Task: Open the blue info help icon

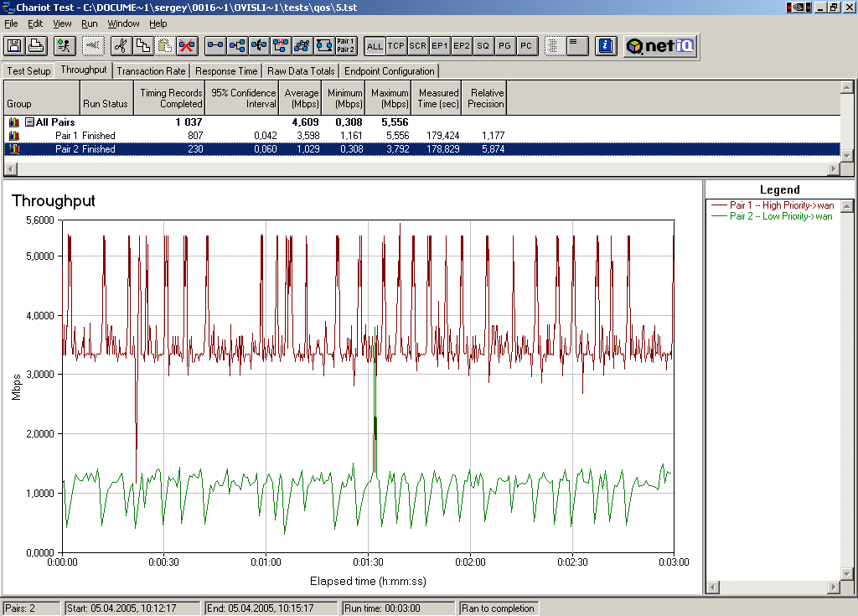Action: pos(607,46)
